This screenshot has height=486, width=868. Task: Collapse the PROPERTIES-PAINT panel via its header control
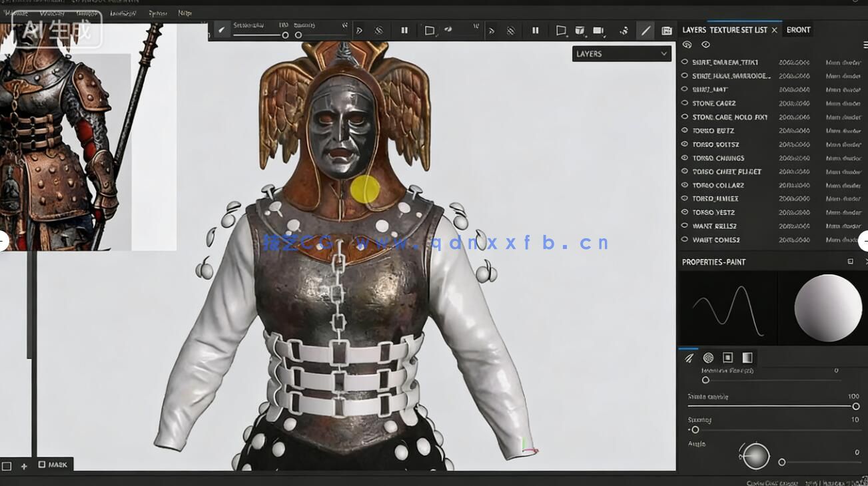tap(850, 262)
